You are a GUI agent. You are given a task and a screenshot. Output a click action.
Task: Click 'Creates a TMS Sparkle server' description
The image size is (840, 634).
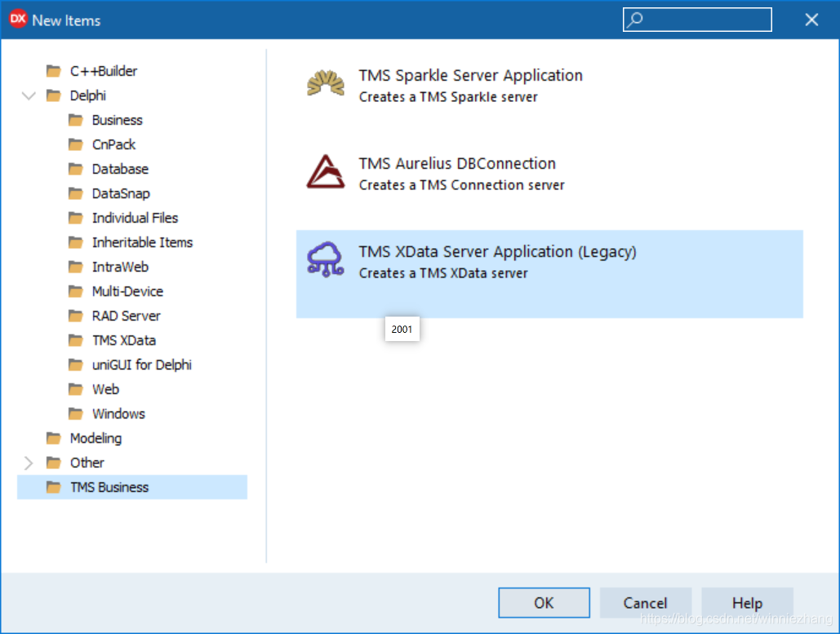point(448,97)
